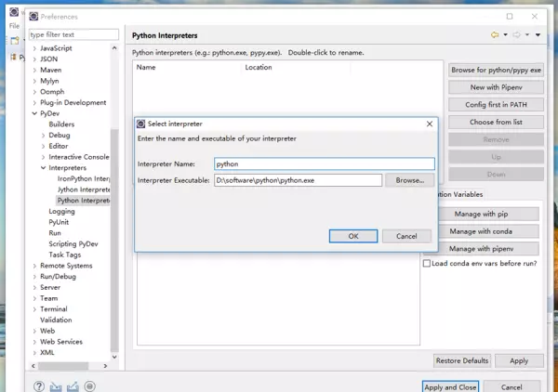Image resolution: width=558 pixels, height=392 pixels.
Task: Close the Select interpreter dialog
Action: tap(430, 124)
